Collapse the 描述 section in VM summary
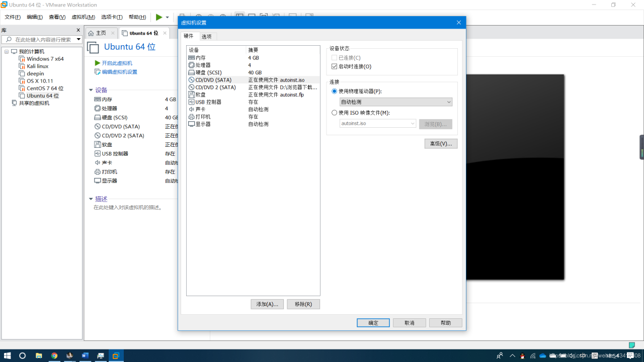Viewport: 644px width, 362px height. coord(91,199)
